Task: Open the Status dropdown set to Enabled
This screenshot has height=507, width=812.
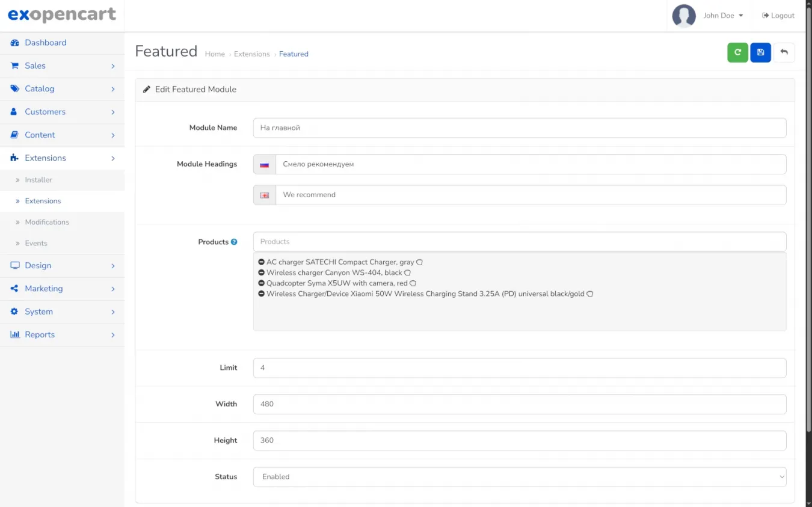Action: [519, 477]
